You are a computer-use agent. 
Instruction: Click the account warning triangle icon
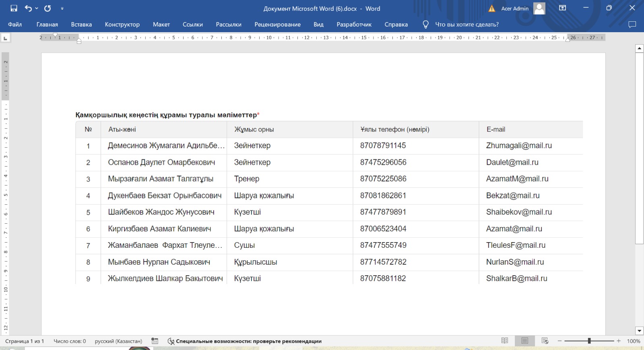491,8
